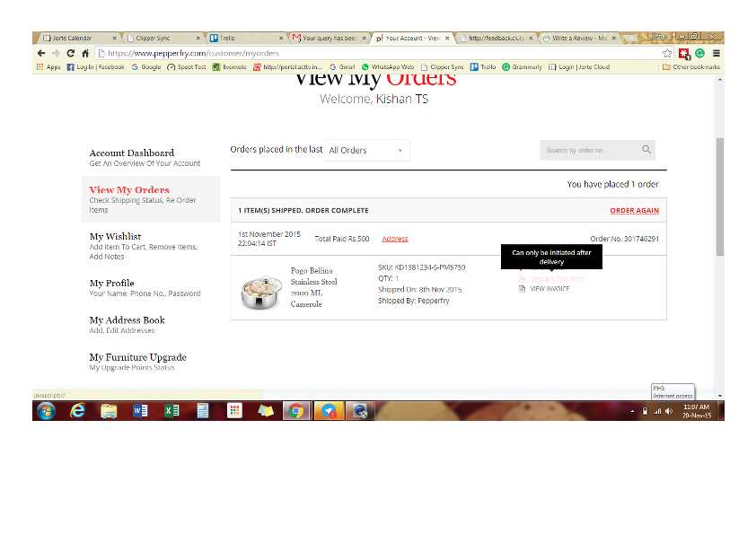
Task: Open the Pogo Bellina Stainless Steel Casserole title
Action: (x=314, y=287)
